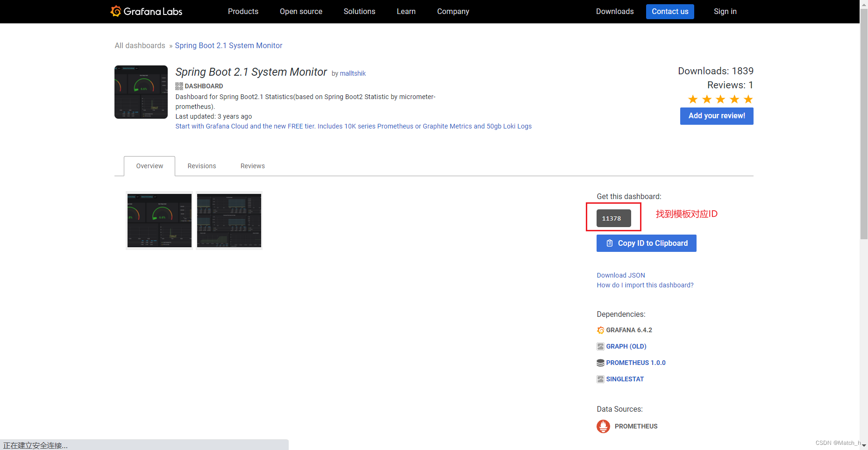Image resolution: width=868 pixels, height=450 pixels.
Task: Click Sign in
Action: [725, 11]
